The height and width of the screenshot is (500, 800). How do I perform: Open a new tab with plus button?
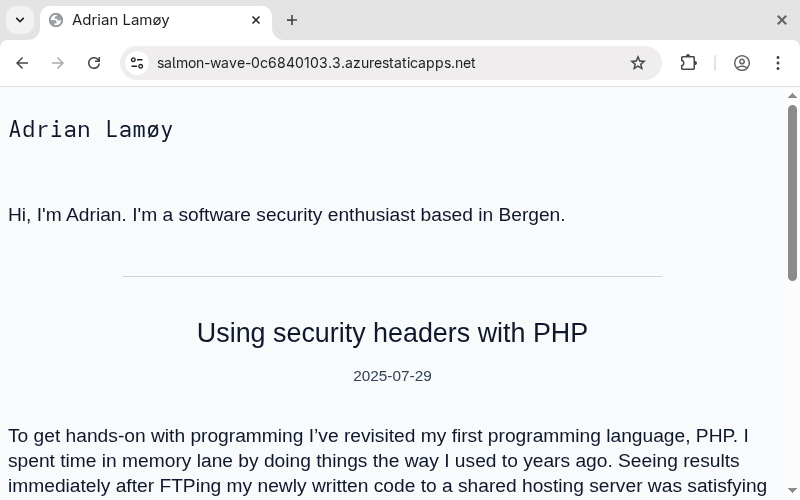point(292,20)
